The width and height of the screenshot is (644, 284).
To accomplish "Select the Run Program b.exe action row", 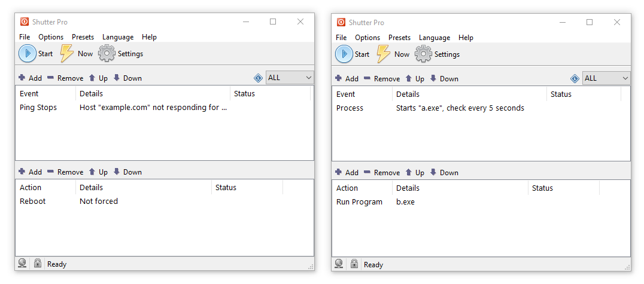I will click(x=481, y=202).
